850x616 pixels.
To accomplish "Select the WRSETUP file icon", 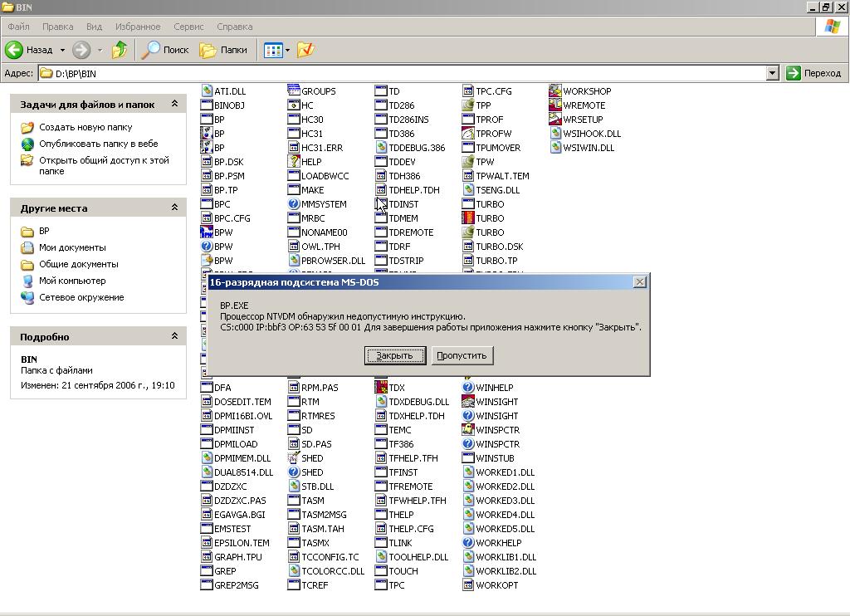I will tap(554, 120).
